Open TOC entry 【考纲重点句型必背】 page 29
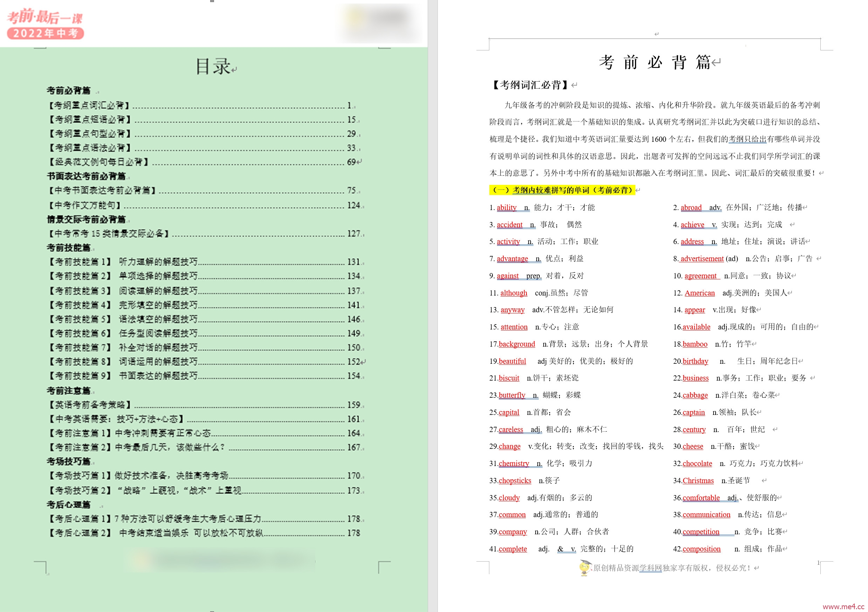The height and width of the screenshot is (612, 868). point(202,134)
